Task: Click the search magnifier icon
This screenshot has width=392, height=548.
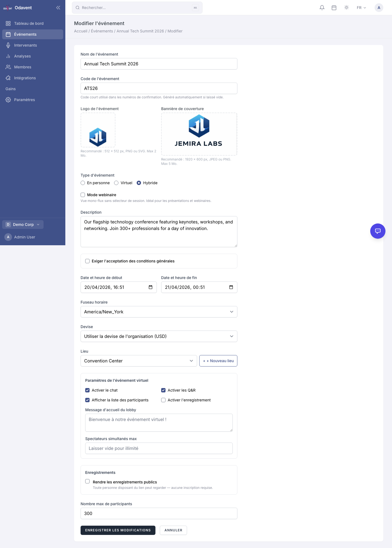Action: [x=78, y=8]
